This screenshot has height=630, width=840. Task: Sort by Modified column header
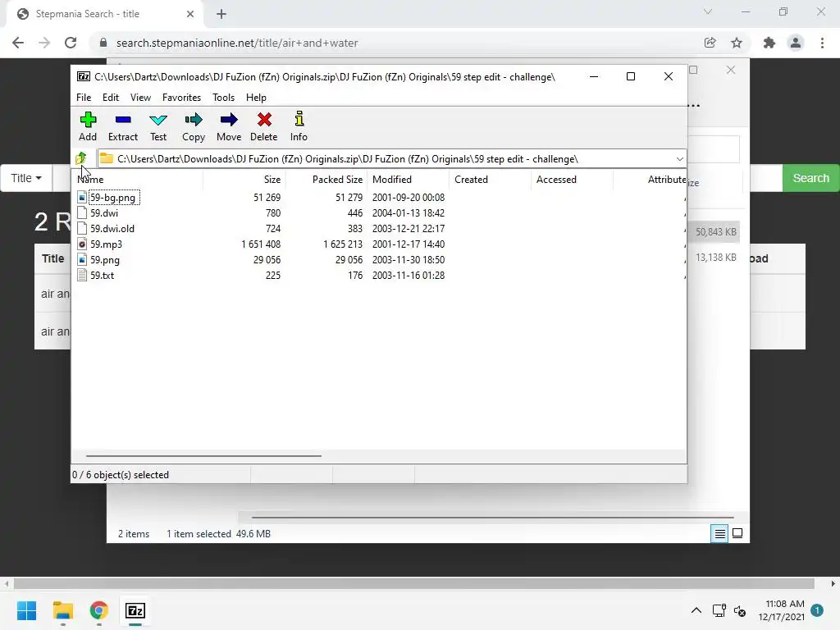point(408,180)
